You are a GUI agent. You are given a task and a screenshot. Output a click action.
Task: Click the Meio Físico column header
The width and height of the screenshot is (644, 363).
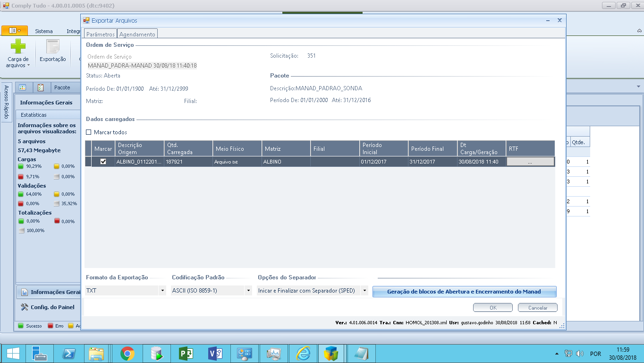pos(237,148)
